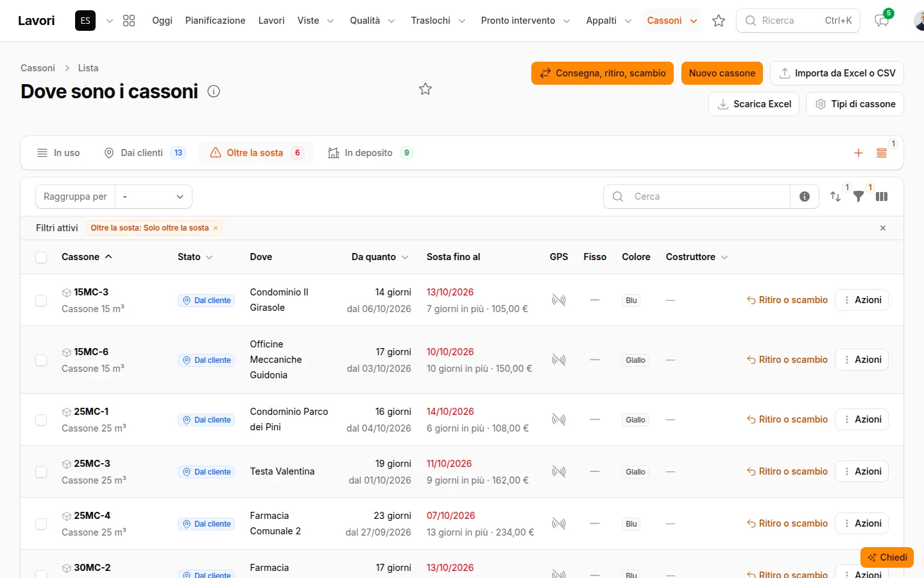
Task: Check the box for row 25MC-3
Action: pos(41,472)
